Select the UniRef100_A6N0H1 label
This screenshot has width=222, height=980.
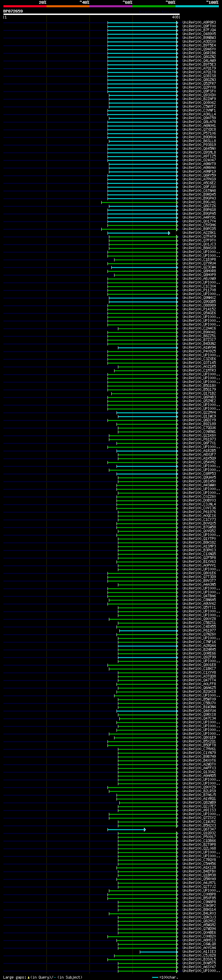click(x=199, y=125)
